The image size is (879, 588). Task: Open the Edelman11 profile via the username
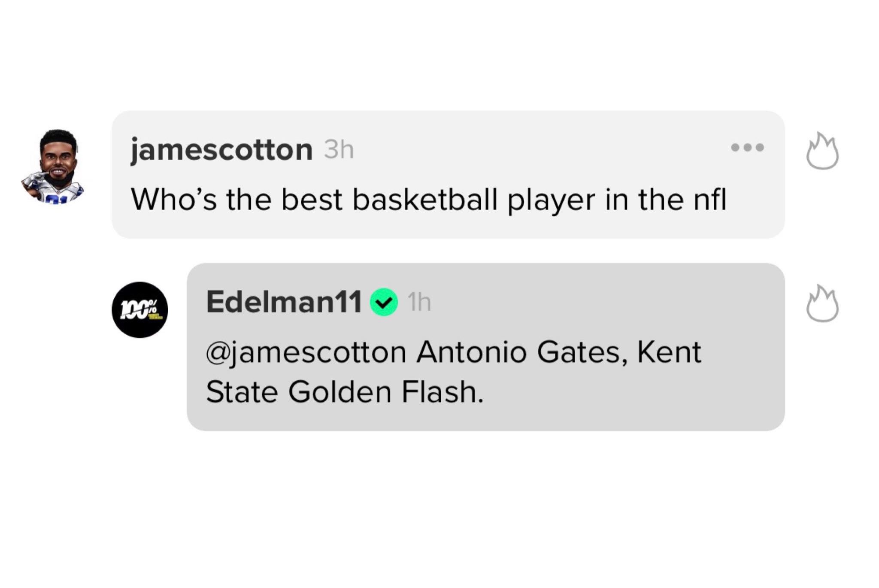pyautogui.click(x=284, y=302)
